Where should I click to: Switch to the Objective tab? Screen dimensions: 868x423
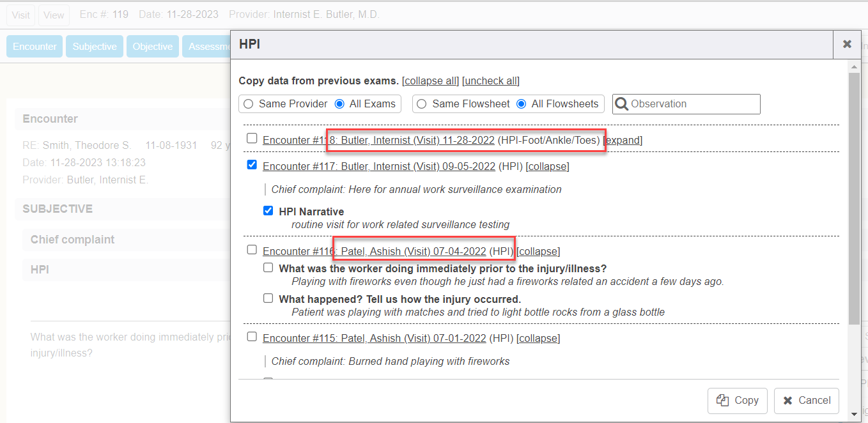coord(153,47)
